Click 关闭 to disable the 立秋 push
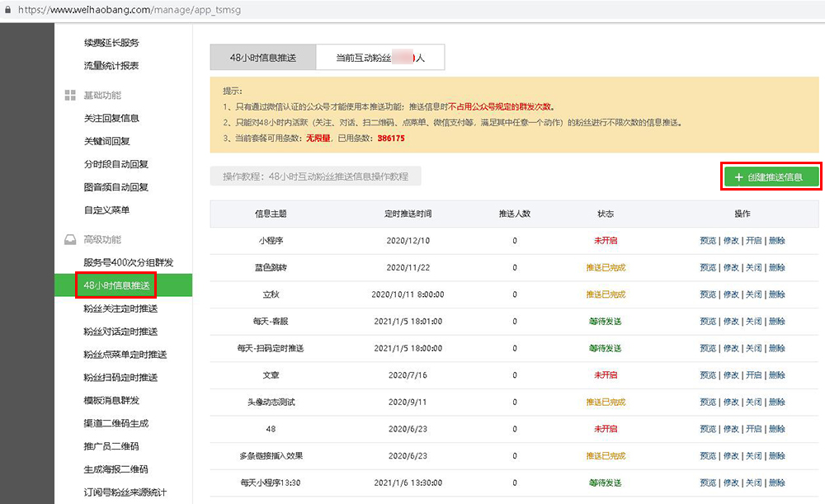 753,294
